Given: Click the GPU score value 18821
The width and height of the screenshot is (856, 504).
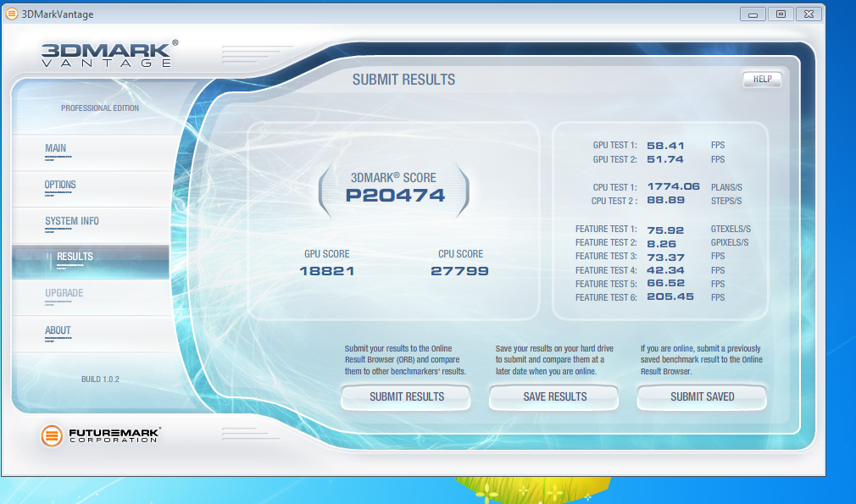Looking at the screenshot, I should (327, 271).
